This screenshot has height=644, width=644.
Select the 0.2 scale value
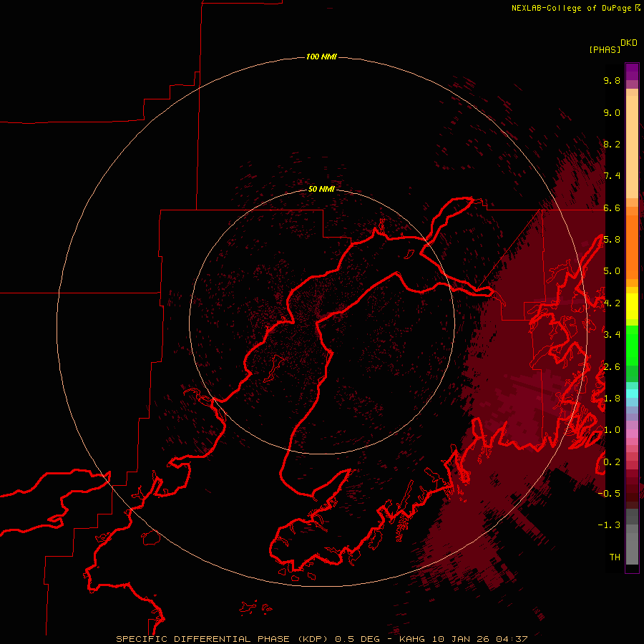click(612, 462)
